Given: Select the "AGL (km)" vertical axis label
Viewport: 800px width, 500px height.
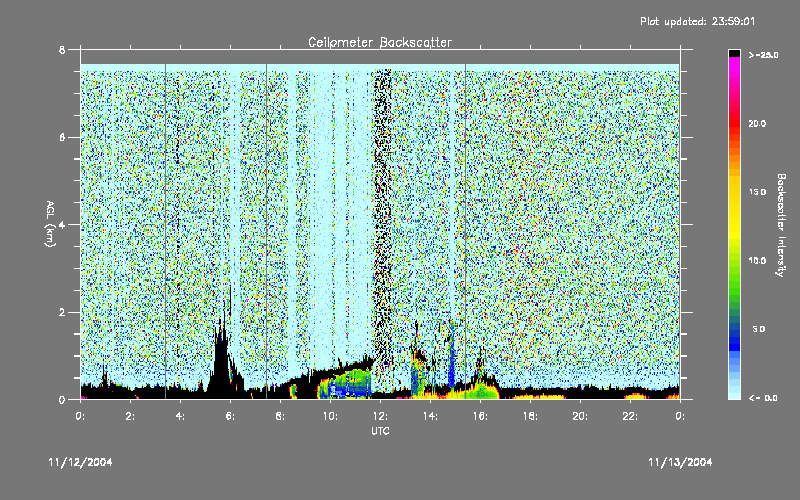Looking at the screenshot, I should [50, 224].
